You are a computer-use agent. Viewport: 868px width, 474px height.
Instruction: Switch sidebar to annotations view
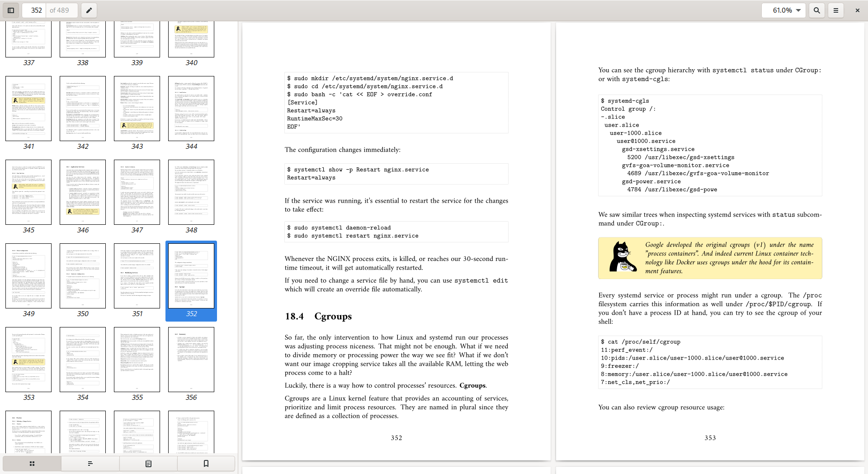[x=148, y=464]
